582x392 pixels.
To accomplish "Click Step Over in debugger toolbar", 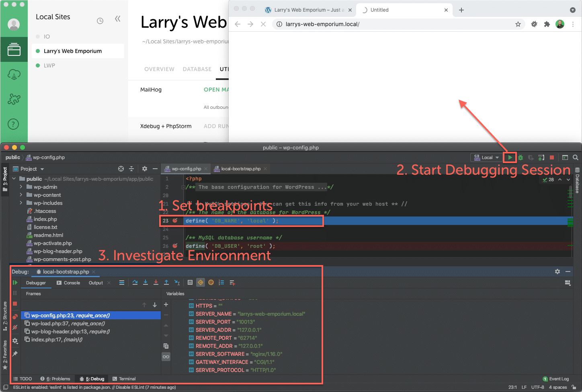I will (x=135, y=283).
